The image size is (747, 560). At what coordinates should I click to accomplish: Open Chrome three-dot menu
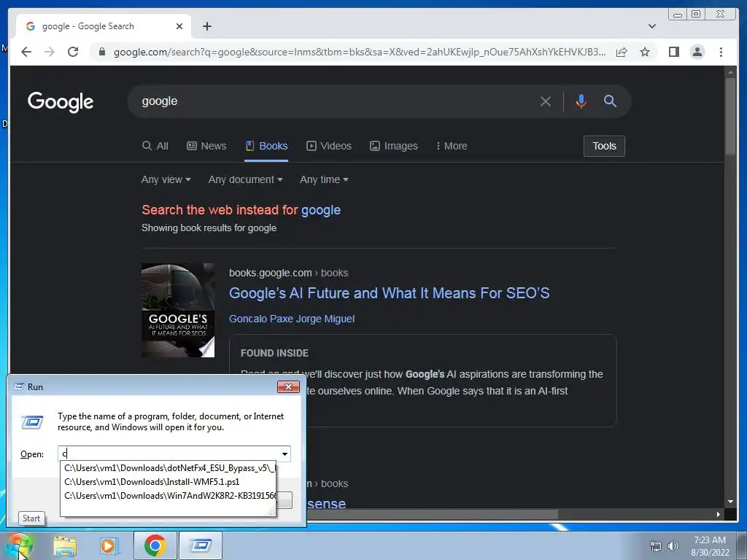click(721, 52)
